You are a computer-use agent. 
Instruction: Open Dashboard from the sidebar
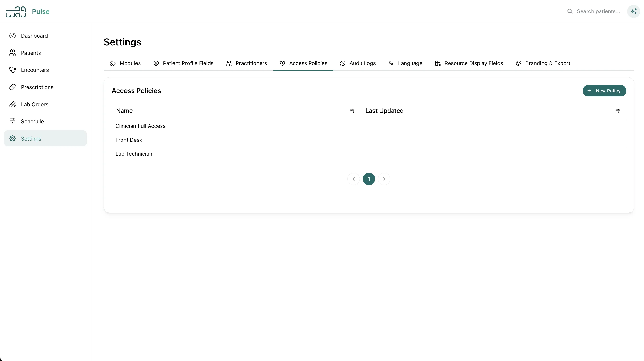tap(34, 36)
